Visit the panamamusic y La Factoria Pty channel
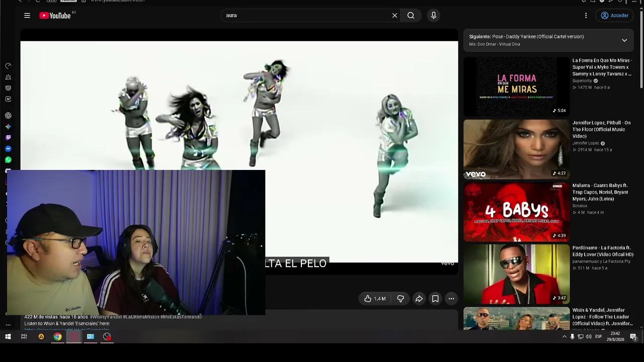The image size is (644, 362). click(601, 261)
